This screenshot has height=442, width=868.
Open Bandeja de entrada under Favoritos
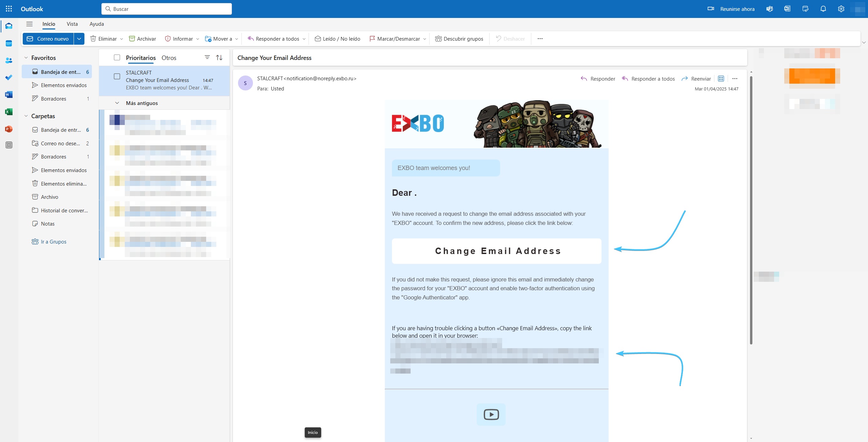[x=57, y=72]
